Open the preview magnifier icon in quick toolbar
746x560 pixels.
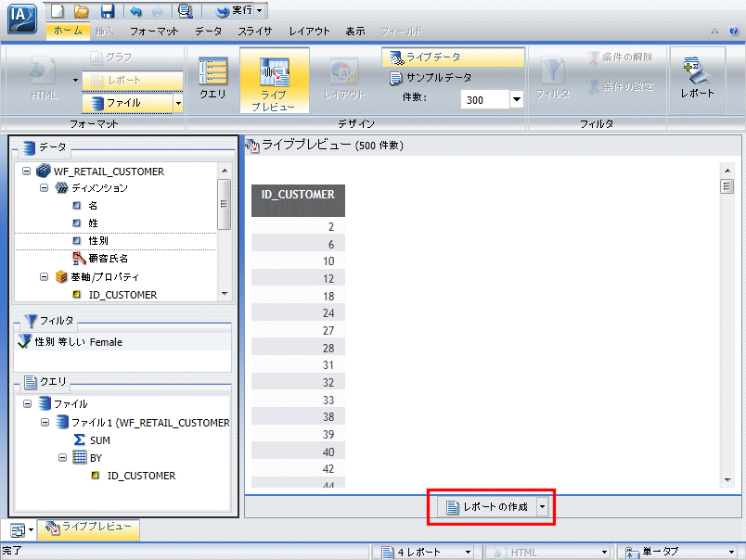[185, 10]
